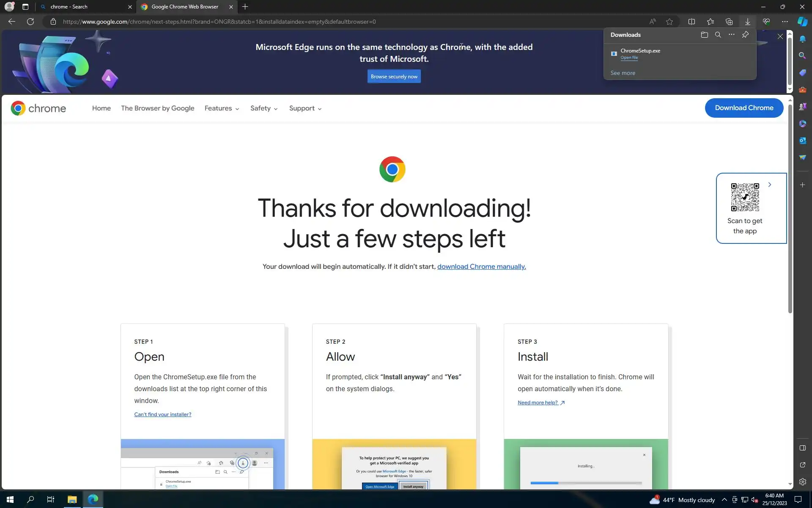Viewport: 812px width, 508px height.
Task: Open Edge split screen icon
Action: click(691, 22)
